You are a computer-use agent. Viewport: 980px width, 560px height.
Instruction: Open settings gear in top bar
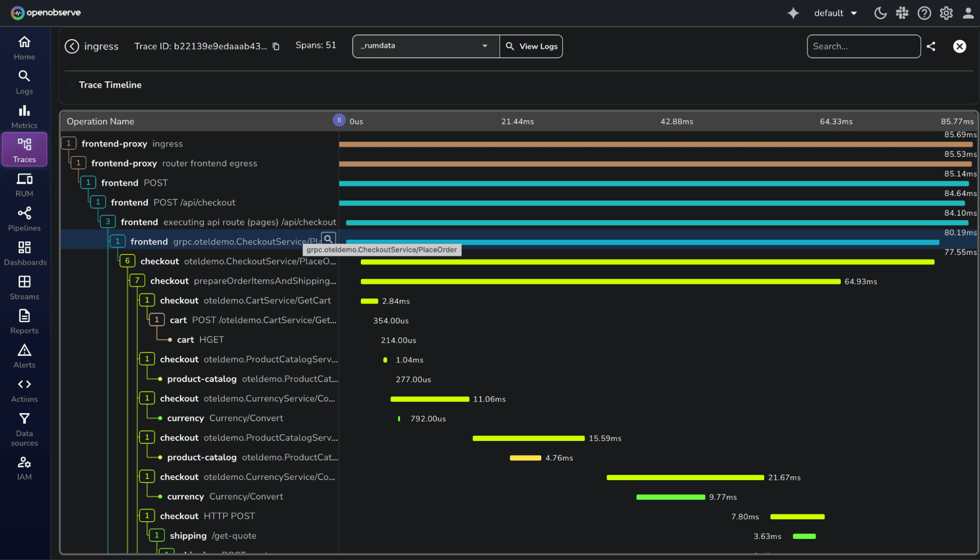point(946,13)
